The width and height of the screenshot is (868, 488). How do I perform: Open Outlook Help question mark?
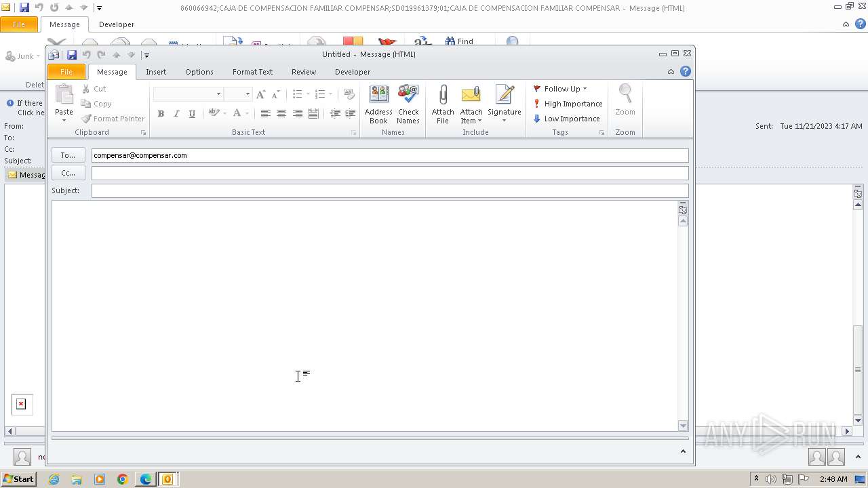pyautogui.click(x=686, y=71)
